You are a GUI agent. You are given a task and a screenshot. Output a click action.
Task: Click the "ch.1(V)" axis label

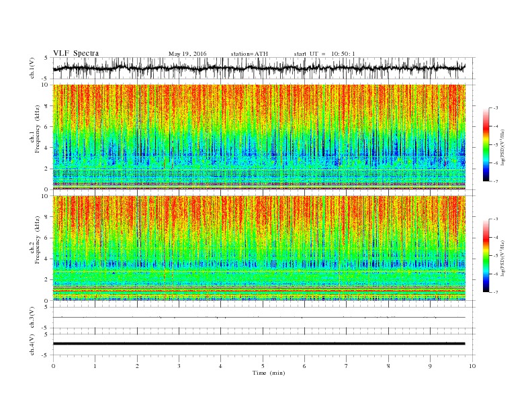coord(32,68)
